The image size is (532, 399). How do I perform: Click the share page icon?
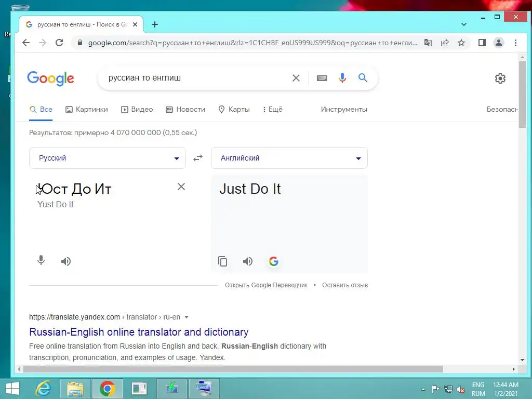click(x=445, y=43)
